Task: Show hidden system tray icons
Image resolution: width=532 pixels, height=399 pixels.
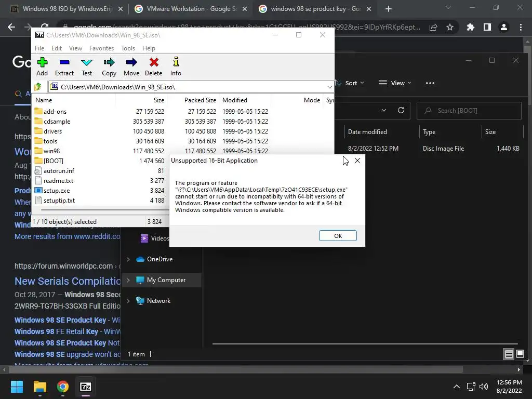Action: tap(457, 387)
